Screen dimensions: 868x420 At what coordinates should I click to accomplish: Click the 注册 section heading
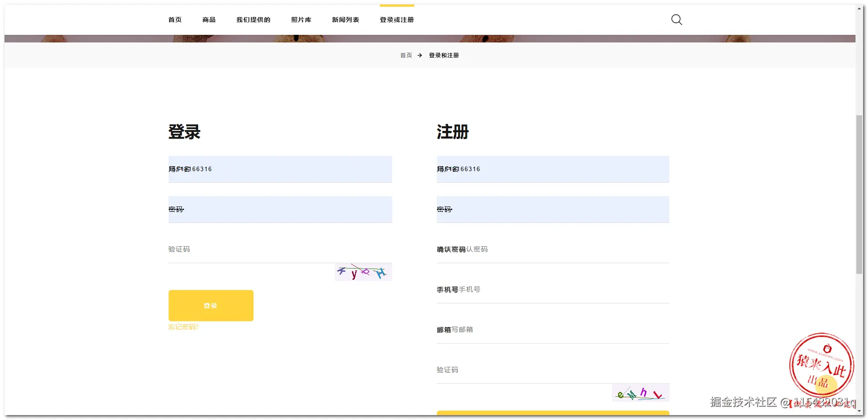coord(453,132)
